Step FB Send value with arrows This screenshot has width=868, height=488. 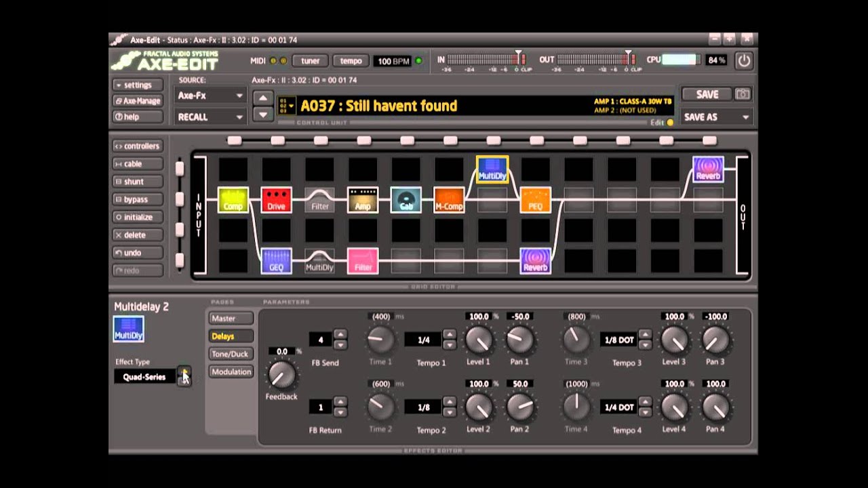340,339
